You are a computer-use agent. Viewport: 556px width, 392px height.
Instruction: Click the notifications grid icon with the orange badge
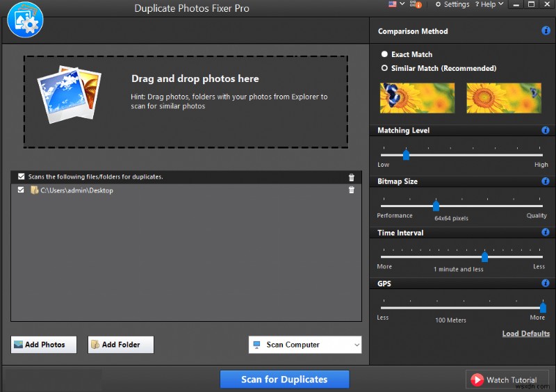(x=416, y=4)
